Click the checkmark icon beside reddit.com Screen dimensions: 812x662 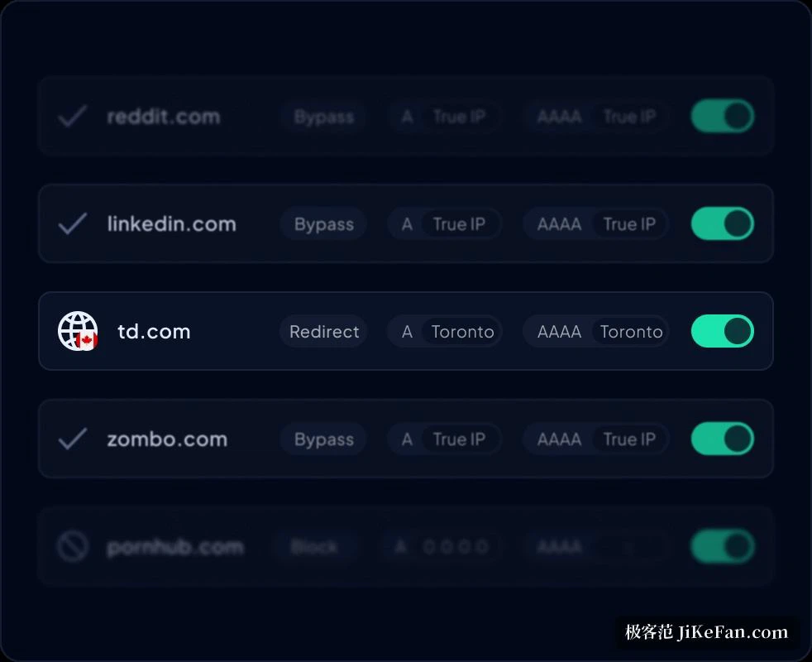coord(73,116)
